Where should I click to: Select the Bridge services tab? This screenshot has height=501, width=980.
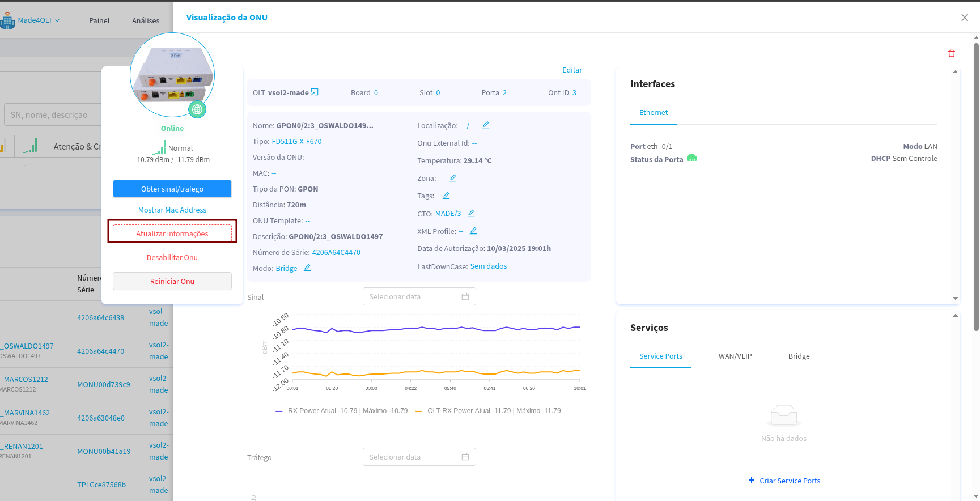pos(799,356)
